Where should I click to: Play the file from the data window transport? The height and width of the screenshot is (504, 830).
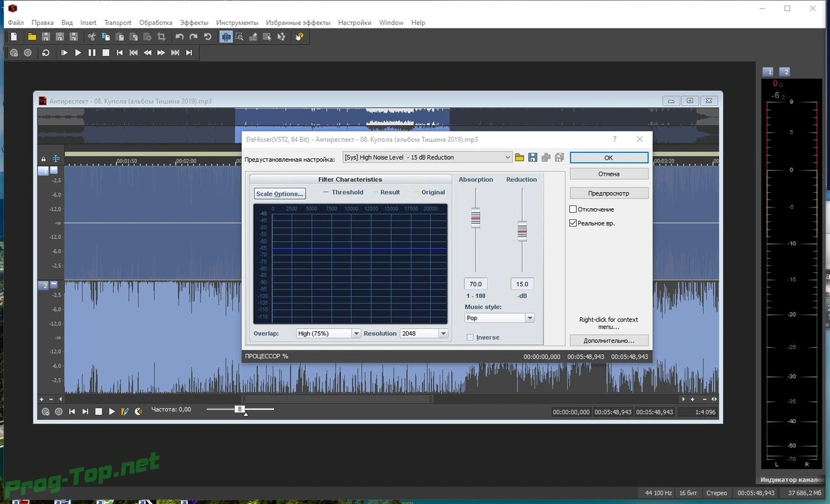[112, 411]
